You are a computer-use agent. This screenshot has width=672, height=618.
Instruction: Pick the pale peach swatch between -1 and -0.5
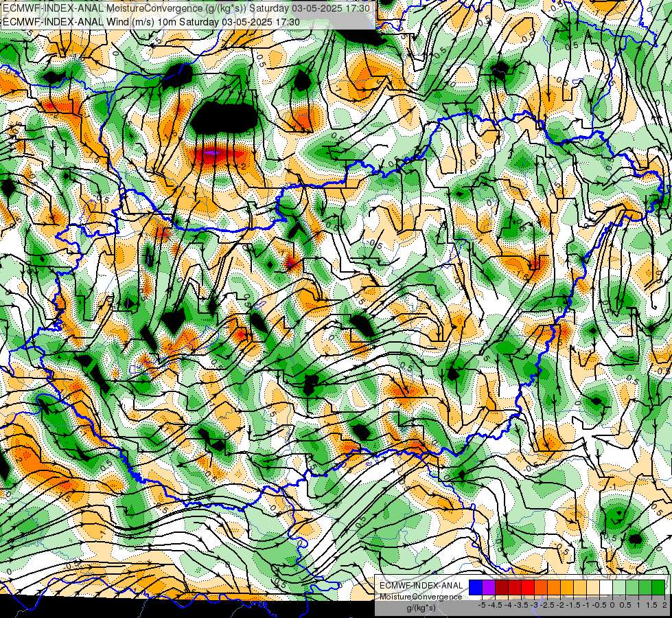coord(593,587)
